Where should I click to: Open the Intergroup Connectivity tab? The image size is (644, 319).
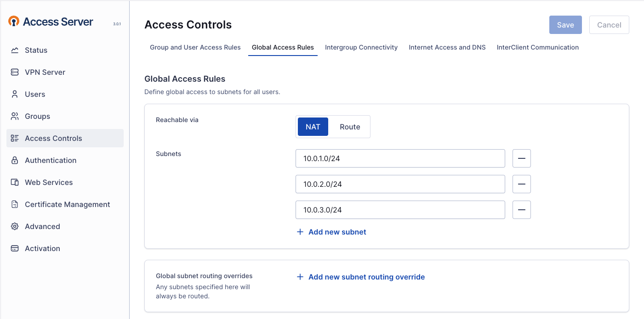coord(361,47)
